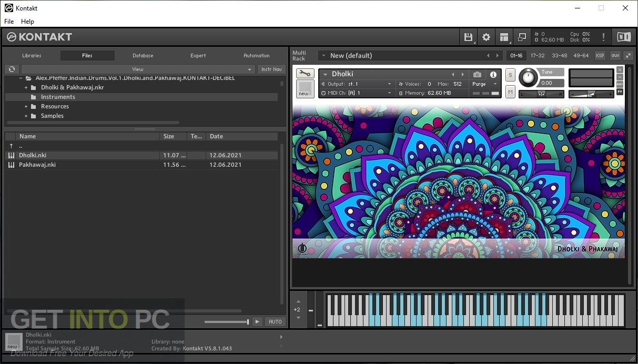
Task: Select next instrument arrow beside Dholki
Action: (x=463, y=75)
